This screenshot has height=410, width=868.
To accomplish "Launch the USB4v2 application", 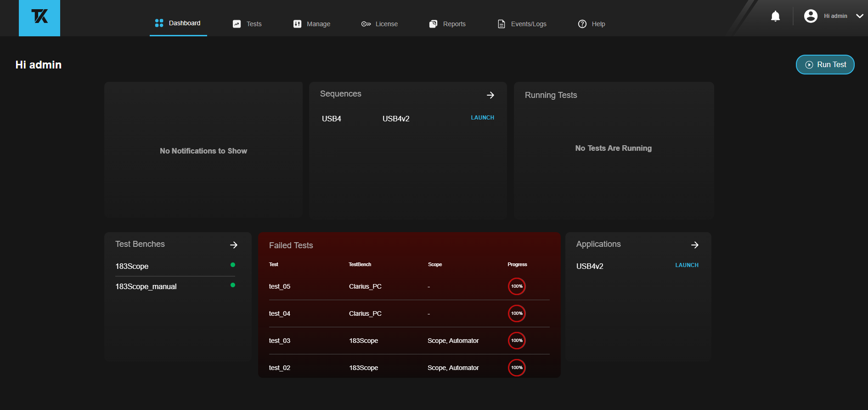I will [687, 265].
